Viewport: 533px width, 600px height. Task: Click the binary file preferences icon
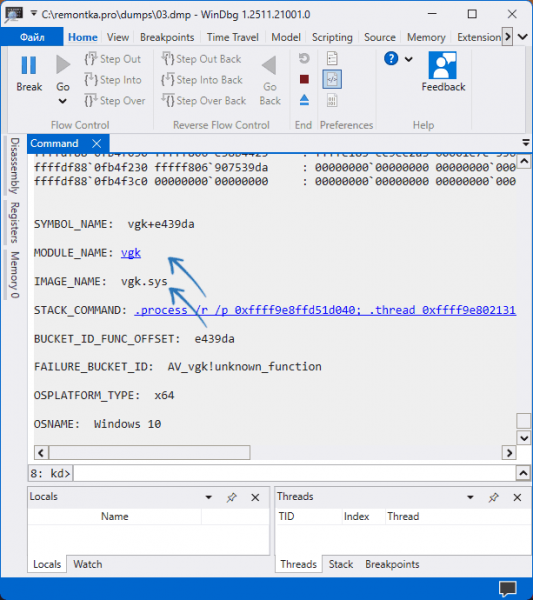click(x=332, y=101)
